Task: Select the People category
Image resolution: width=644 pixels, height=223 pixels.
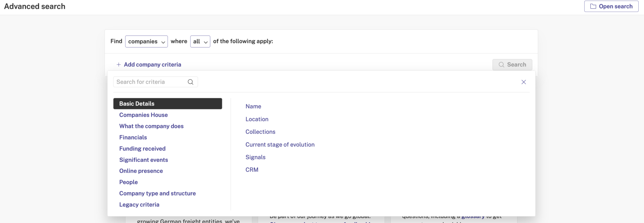Action: [x=128, y=182]
